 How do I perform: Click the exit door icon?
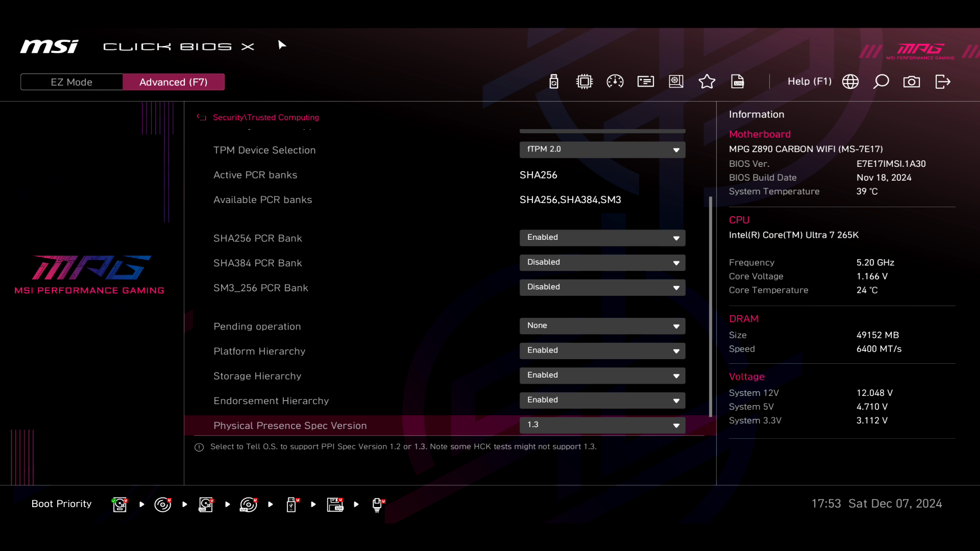tap(943, 82)
